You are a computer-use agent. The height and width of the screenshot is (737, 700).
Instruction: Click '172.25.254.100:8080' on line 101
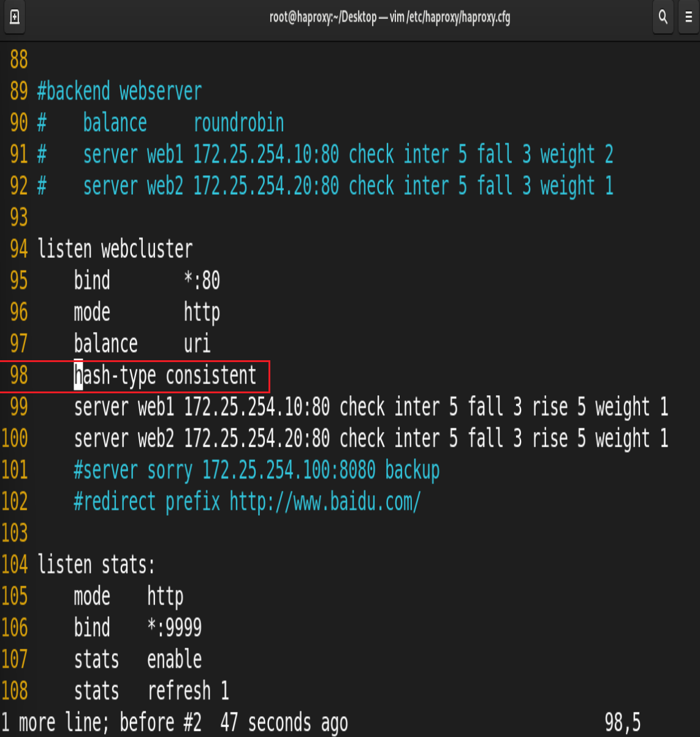(x=289, y=471)
